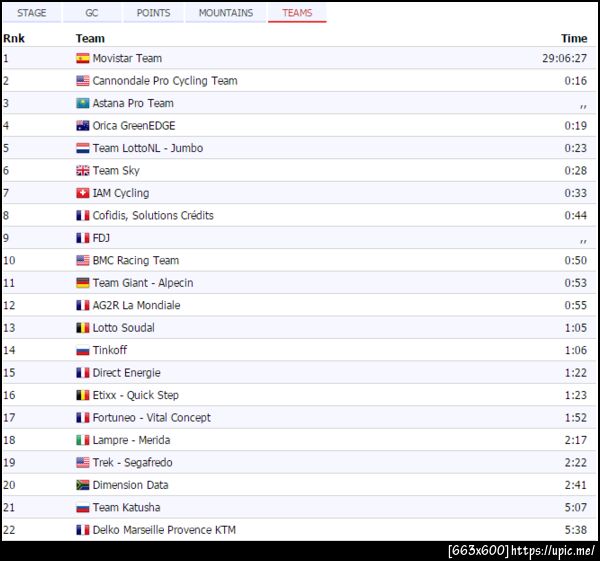The width and height of the screenshot is (600, 561).
Task: Open the Movistar Team link
Action: pos(127,58)
